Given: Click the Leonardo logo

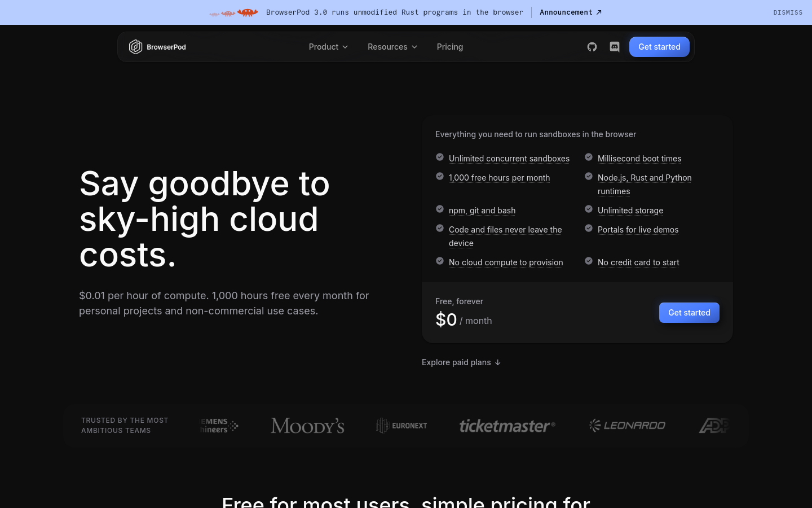Looking at the screenshot, I should point(627,425).
